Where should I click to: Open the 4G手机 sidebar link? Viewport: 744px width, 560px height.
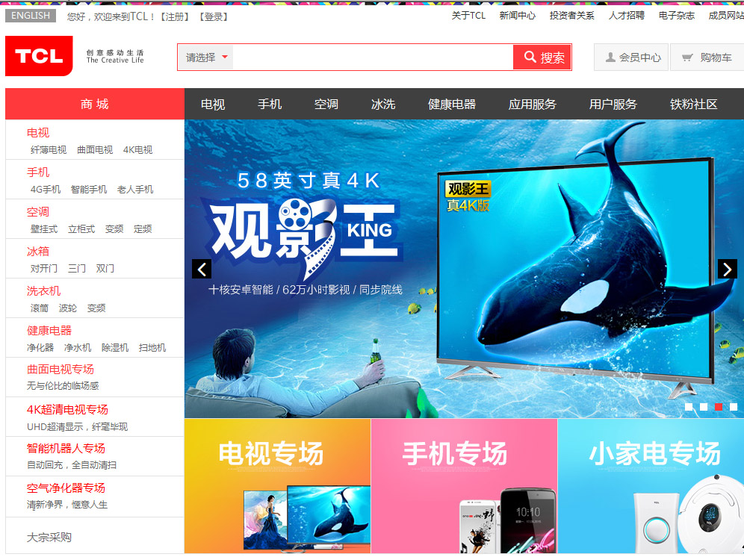tap(46, 190)
